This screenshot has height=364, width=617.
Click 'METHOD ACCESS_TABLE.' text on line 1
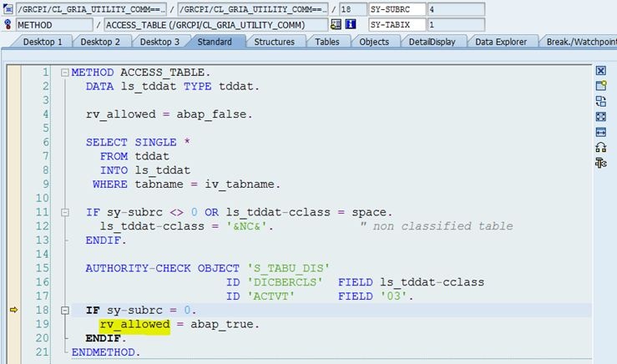click(x=141, y=73)
